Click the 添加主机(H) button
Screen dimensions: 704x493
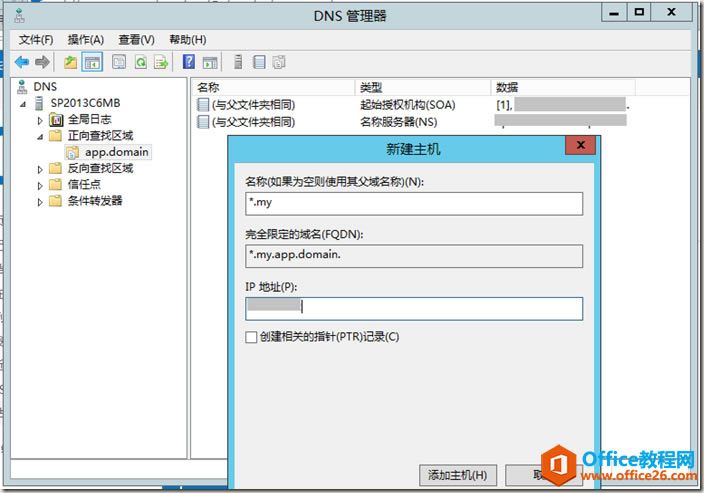[458, 475]
